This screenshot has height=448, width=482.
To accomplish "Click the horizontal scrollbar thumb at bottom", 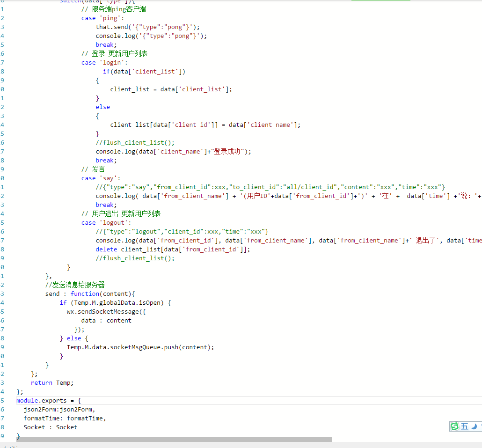I will tap(174, 440).
